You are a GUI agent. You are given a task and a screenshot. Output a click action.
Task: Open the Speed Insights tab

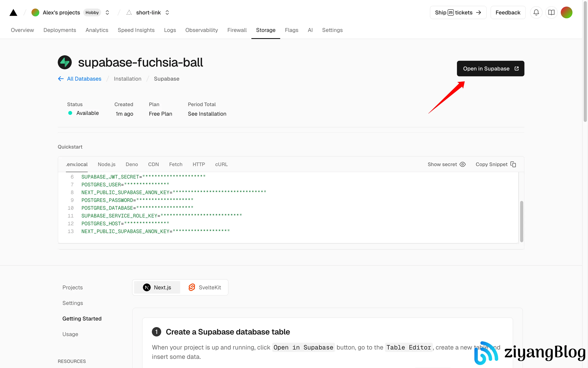click(136, 30)
